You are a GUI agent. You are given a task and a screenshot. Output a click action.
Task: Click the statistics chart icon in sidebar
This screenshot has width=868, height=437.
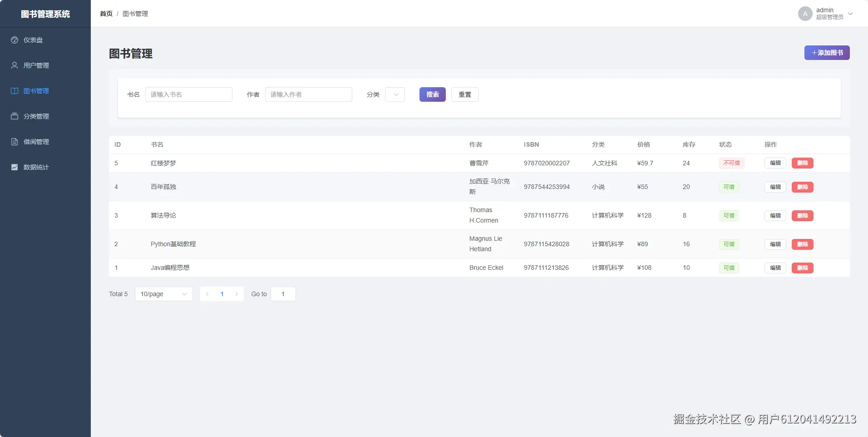[x=15, y=167]
